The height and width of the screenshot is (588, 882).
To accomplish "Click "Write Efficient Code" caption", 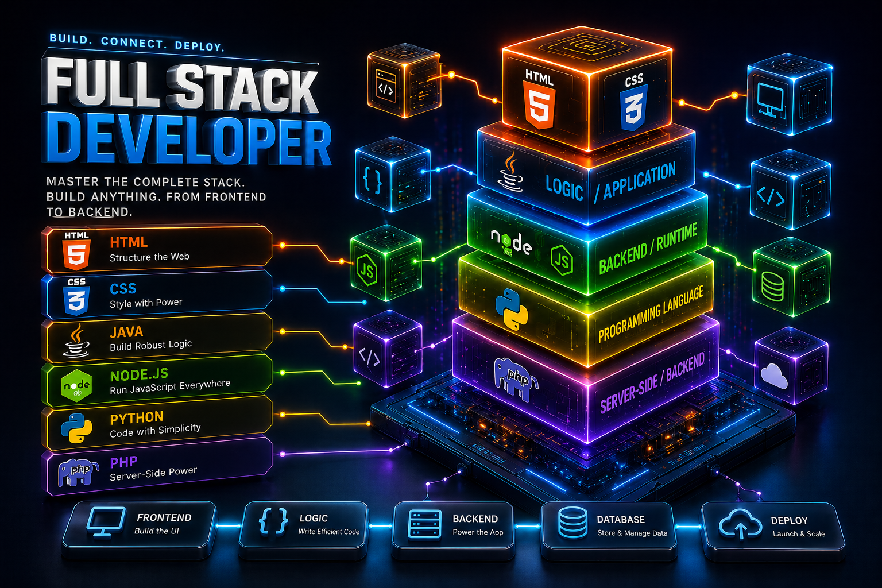I will pos(328,532).
